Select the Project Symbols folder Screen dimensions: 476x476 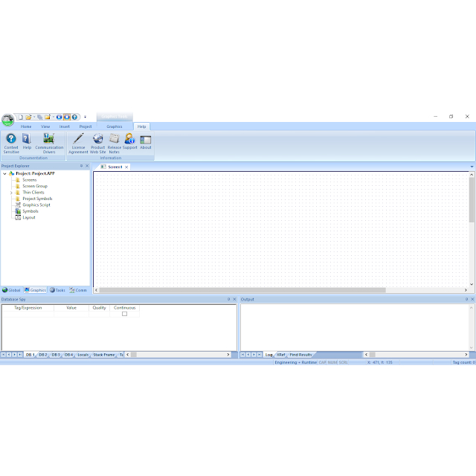coord(37,199)
